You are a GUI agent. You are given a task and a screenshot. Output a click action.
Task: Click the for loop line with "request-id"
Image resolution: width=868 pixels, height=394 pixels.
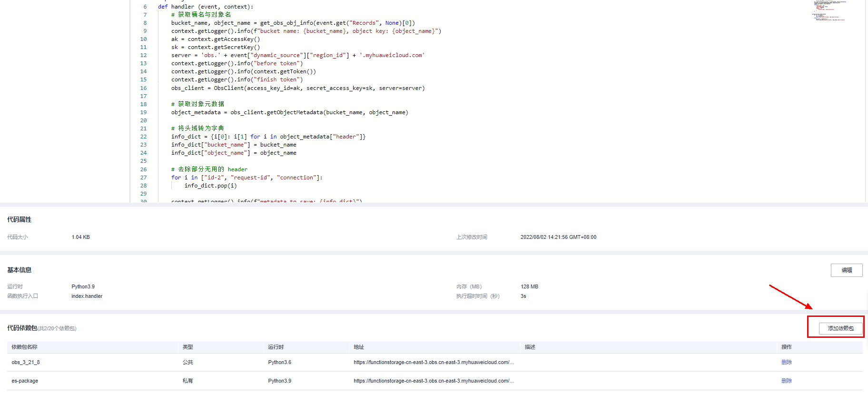[247, 177]
